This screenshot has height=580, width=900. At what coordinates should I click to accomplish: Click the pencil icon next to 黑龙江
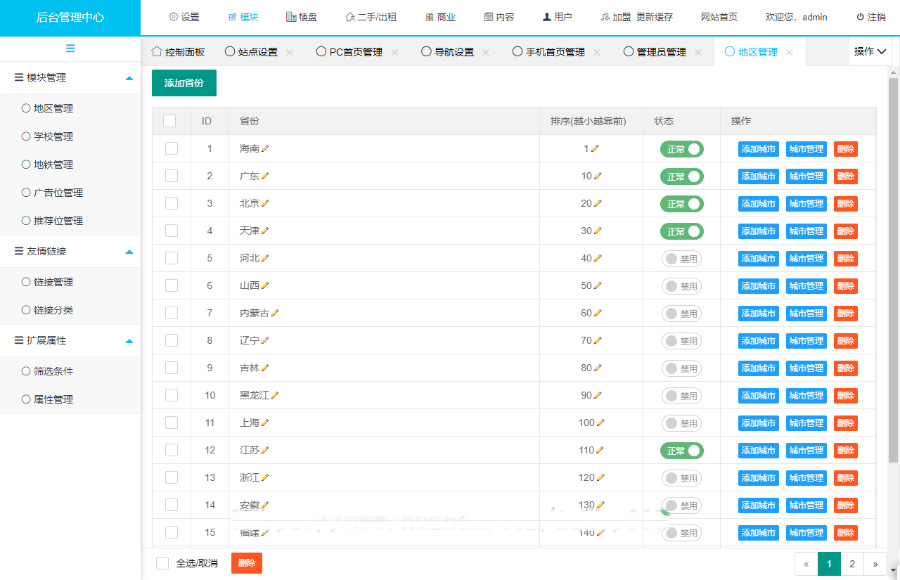[x=275, y=395]
